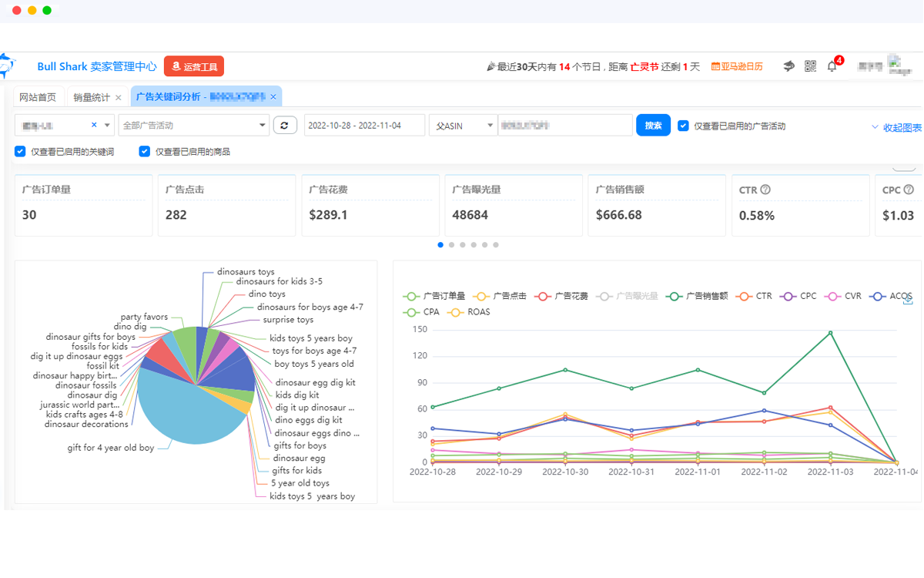
Task: Go to second carousel page dot
Action: (451, 245)
